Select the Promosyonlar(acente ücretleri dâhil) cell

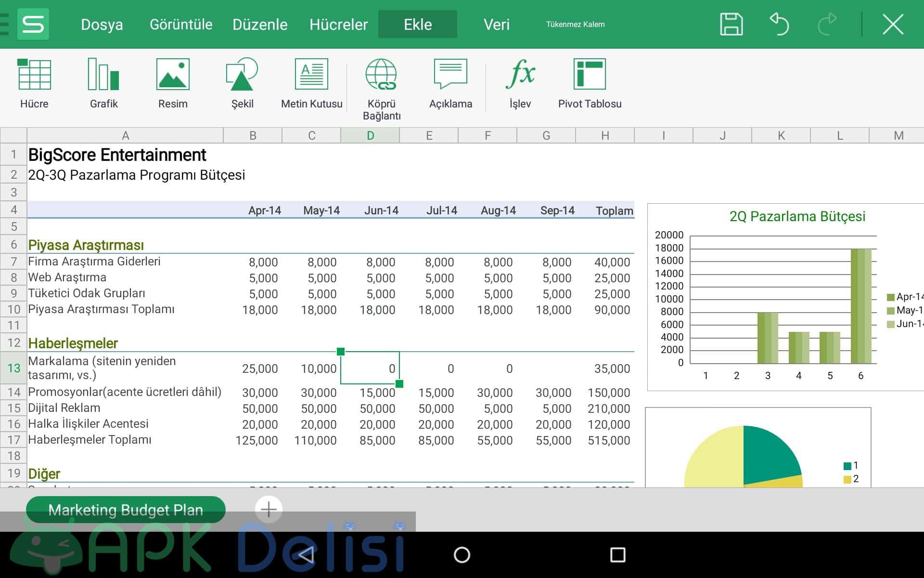[125, 392]
